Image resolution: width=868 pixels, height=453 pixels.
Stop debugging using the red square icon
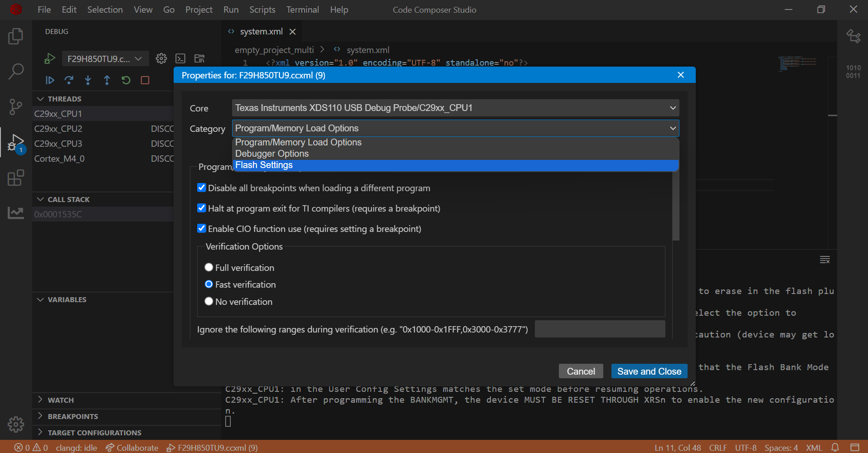click(x=145, y=80)
